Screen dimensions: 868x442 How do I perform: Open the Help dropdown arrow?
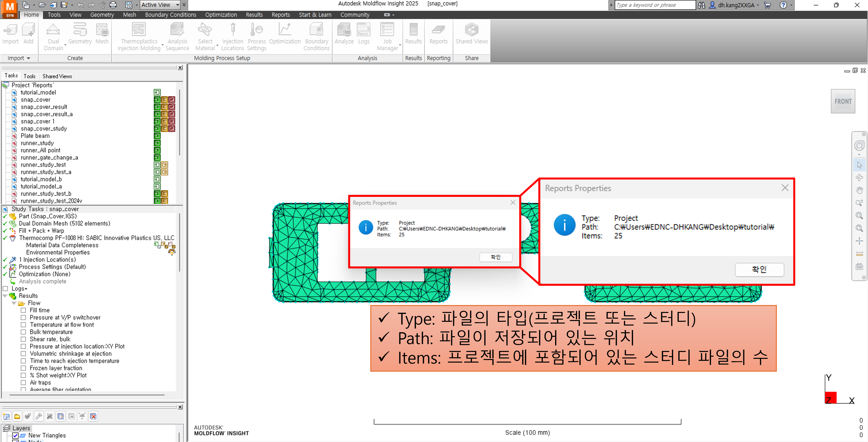pyautogui.click(x=791, y=5)
